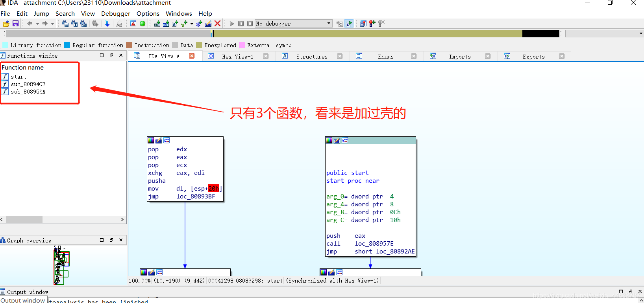Open the View menu
Viewport: 644px width, 303px height.
pyautogui.click(x=88, y=13)
